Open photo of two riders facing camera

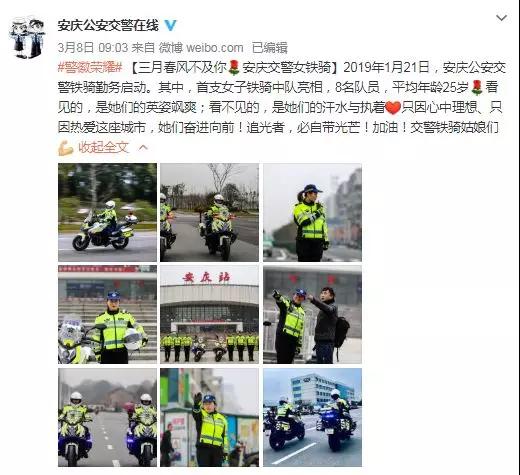(x=107, y=417)
